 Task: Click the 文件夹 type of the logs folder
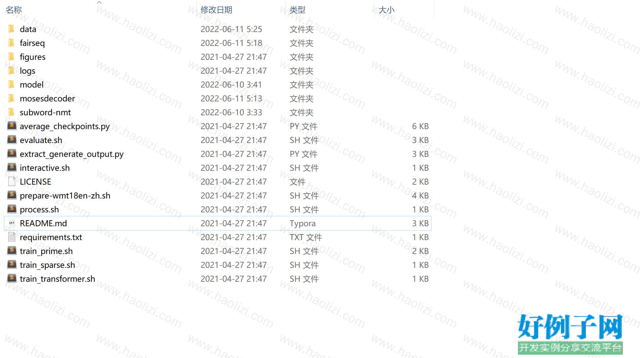point(302,71)
